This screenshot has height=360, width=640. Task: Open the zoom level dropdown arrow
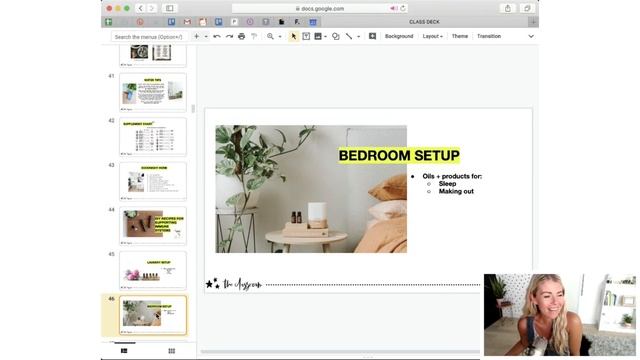point(280,36)
